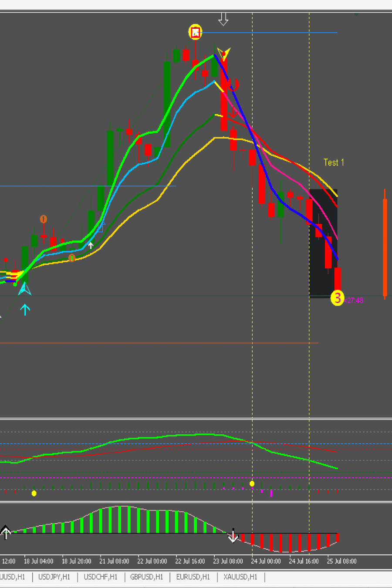The height and width of the screenshot is (588, 392).
Task: Click the yellow downward arrowhead sell signal
Action: 223,54
